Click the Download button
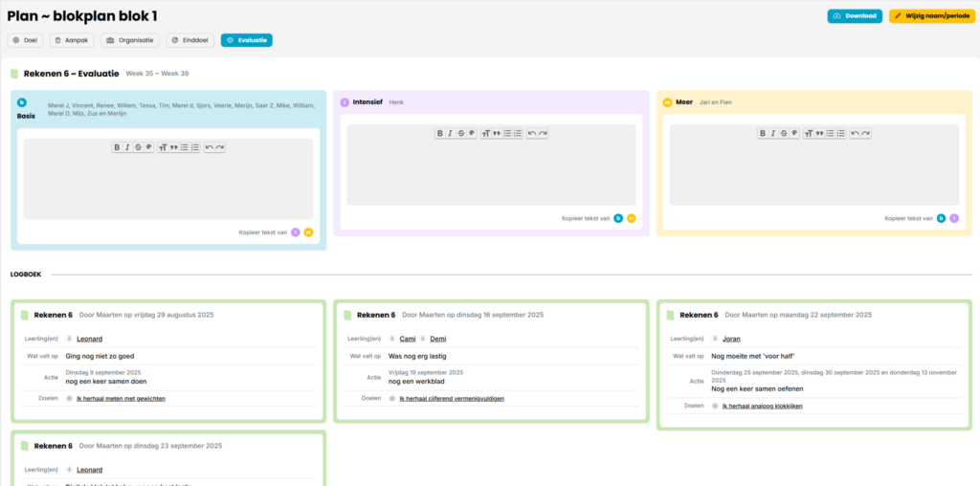 pyautogui.click(x=855, y=16)
